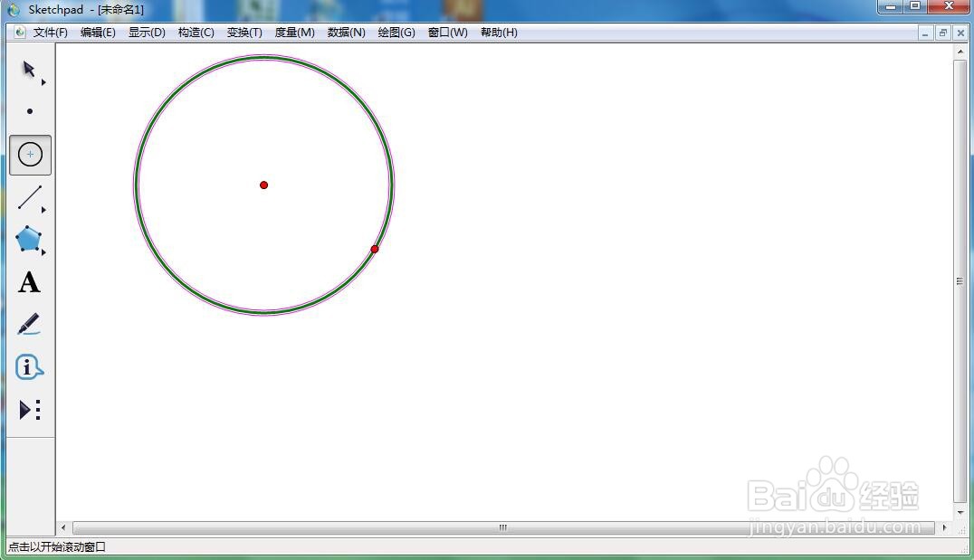This screenshot has width=974, height=560.
Task: Click the horizontal scrollbar right arrow
Action: pos(945,527)
